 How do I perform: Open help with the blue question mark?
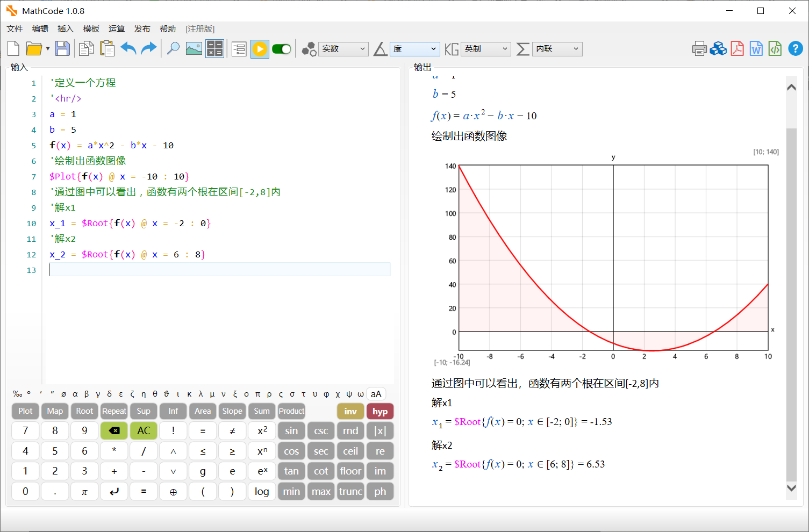pos(796,49)
